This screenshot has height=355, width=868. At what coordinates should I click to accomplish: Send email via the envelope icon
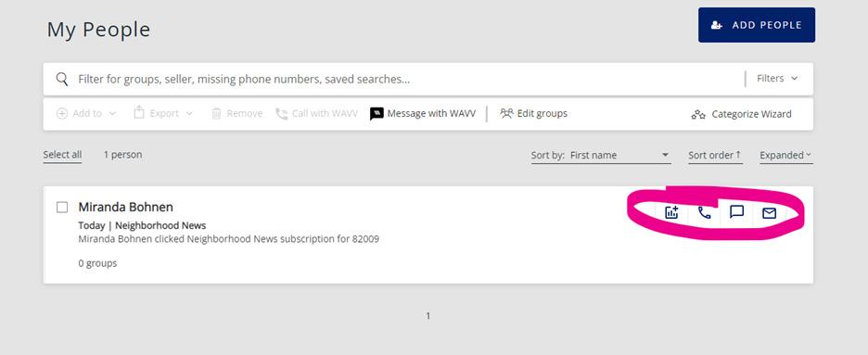(x=769, y=213)
